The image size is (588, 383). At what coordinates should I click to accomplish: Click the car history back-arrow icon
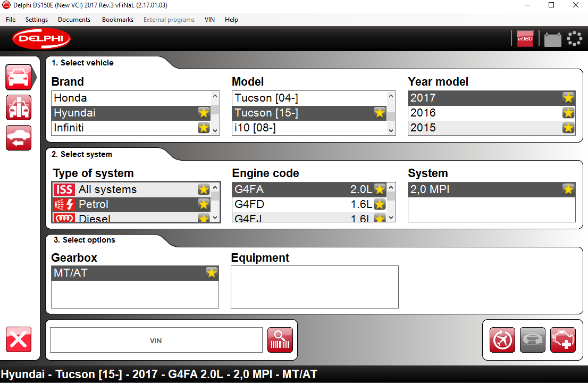[19, 138]
